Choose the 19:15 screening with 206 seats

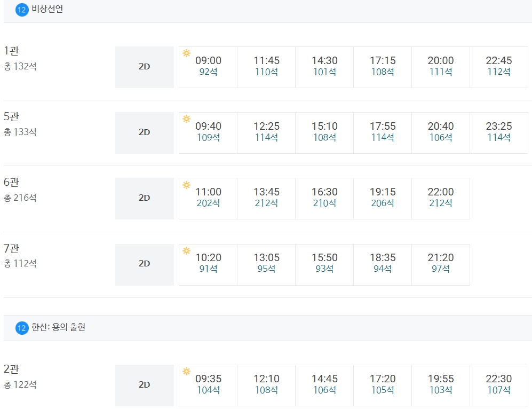coord(383,199)
